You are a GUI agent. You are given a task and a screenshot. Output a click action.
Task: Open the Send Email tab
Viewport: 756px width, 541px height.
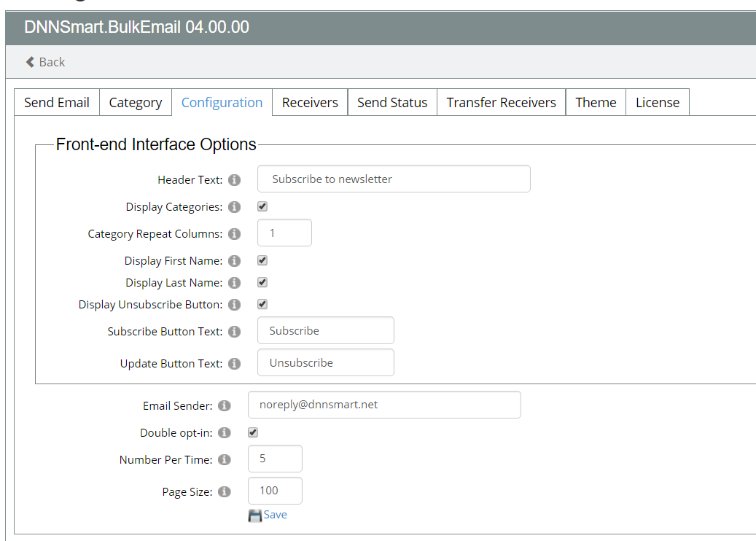pyautogui.click(x=57, y=102)
